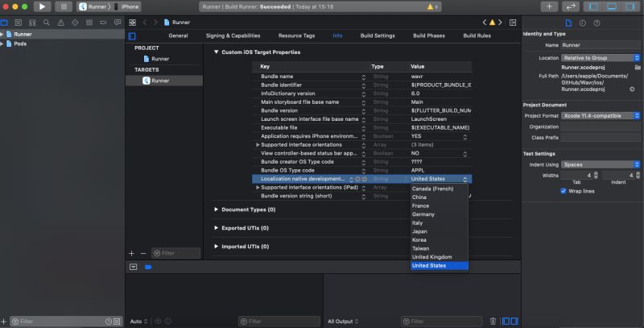Screen dimensions: 644x328
Task: Switch to the Build Phases tab
Action: 429,35
